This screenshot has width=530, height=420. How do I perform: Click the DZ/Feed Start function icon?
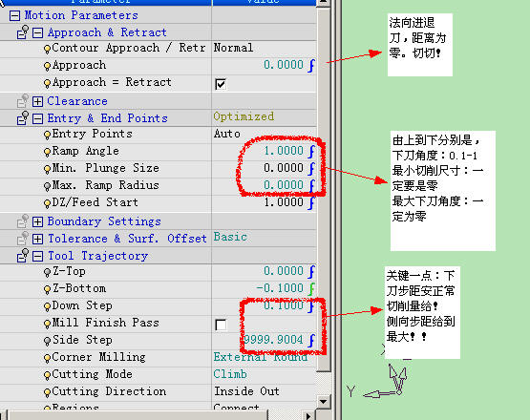tap(311, 202)
